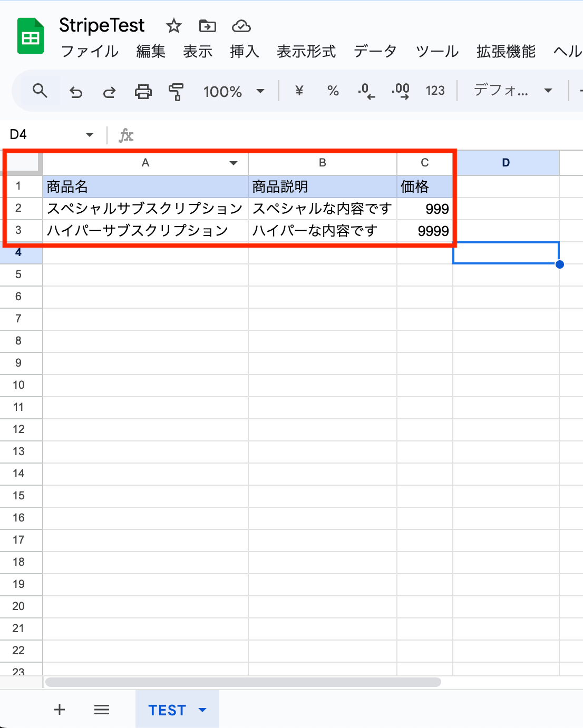The height and width of the screenshot is (728, 583).
Task: Select cell ハイパーな内容です
Action: (x=323, y=231)
